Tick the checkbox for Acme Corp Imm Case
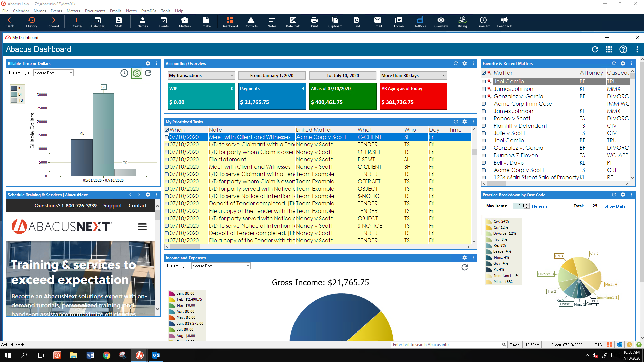This screenshot has width=644, height=362. click(484, 104)
